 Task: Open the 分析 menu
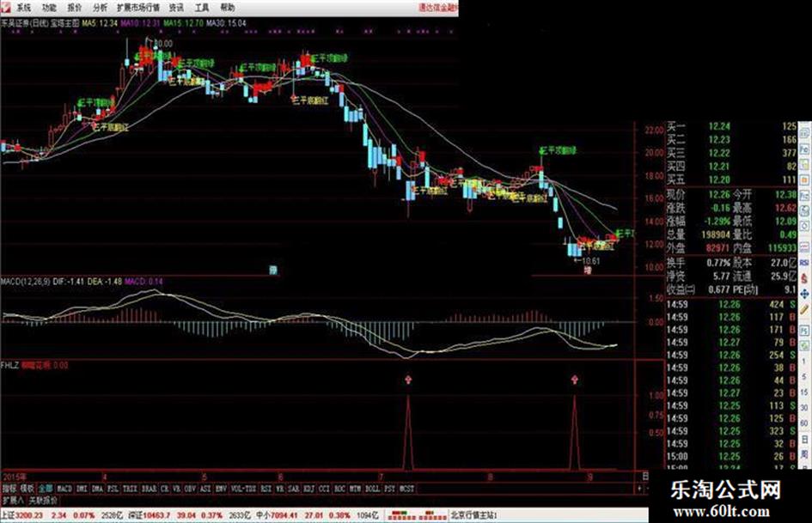pyautogui.click(x=100, y=7)
